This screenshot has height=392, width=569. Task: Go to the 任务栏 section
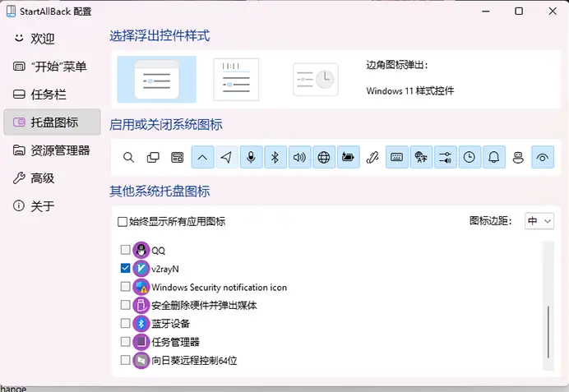pos(53,95)
